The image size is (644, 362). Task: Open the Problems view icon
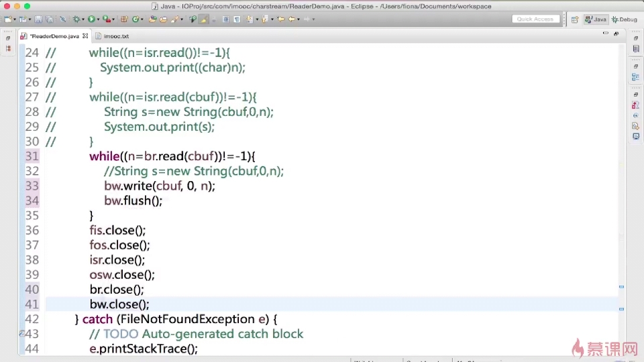coord(636,105)
